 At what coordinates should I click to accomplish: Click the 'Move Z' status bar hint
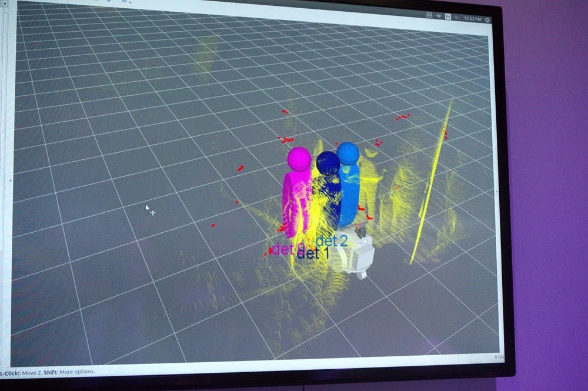click(32, 373)
